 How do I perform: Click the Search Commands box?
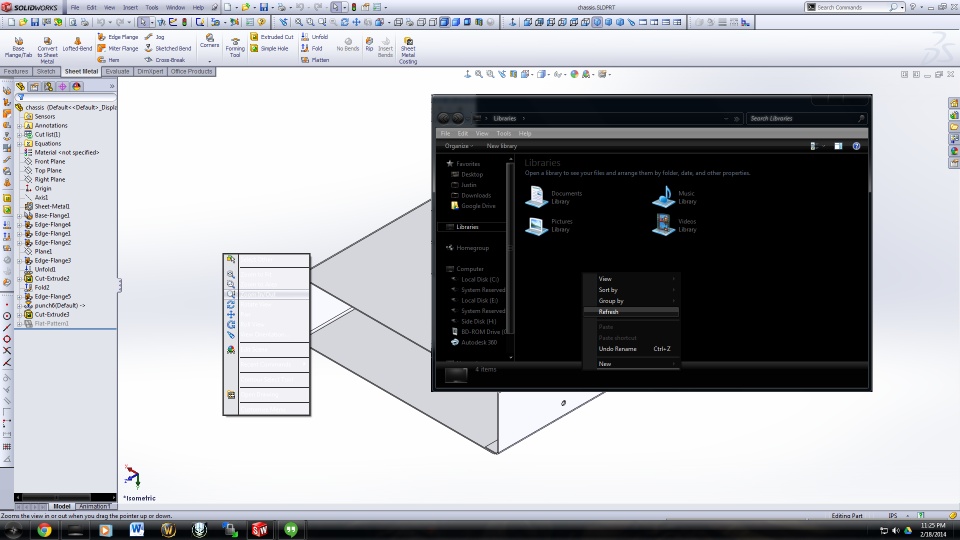(854, 7)
